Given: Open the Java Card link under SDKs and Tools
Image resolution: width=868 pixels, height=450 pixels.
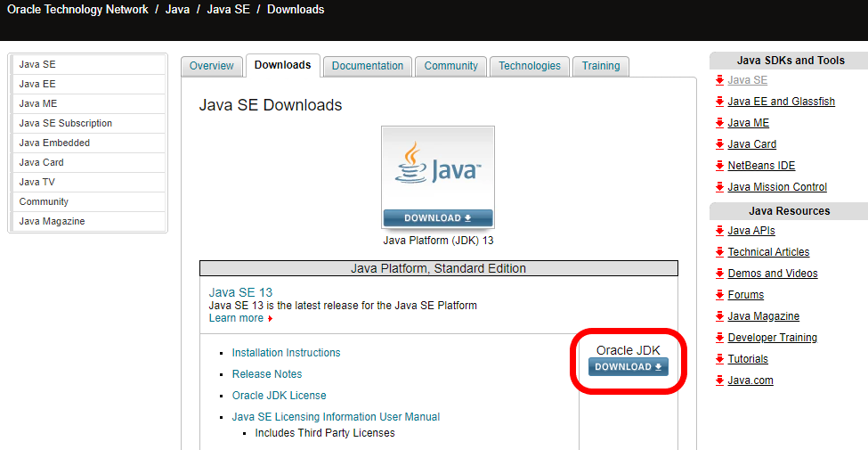Looking at the screenshot, I should [751, 144].
